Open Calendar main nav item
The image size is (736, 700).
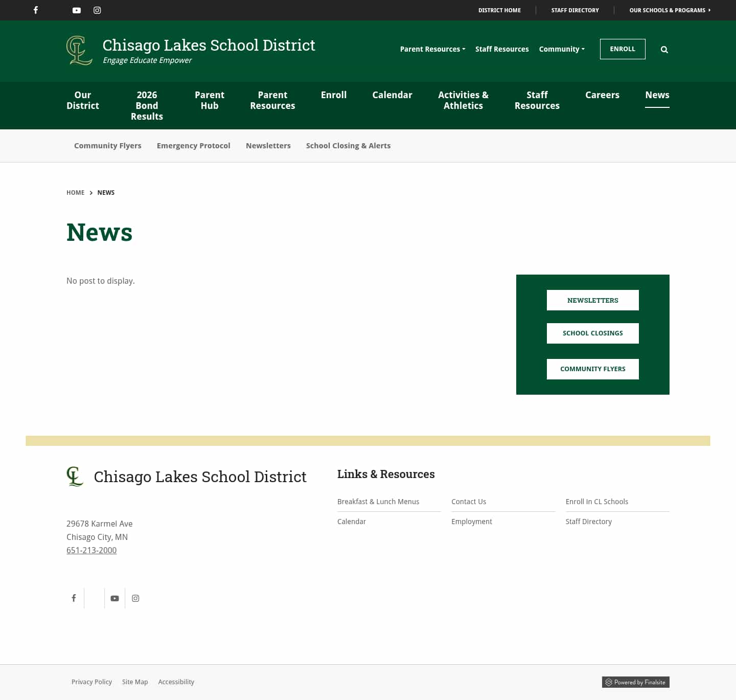click(392, 95)
